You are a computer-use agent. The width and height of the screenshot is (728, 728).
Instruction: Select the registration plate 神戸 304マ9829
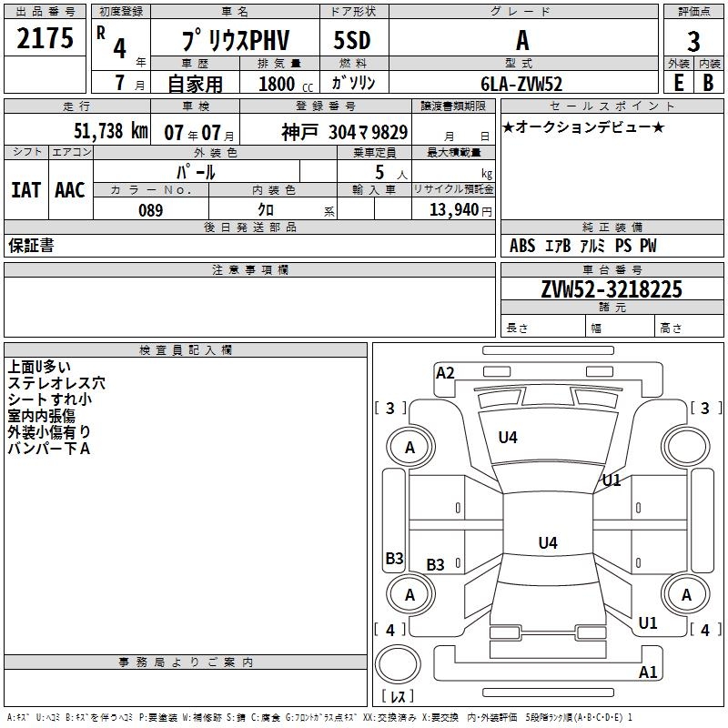(344, 132)
